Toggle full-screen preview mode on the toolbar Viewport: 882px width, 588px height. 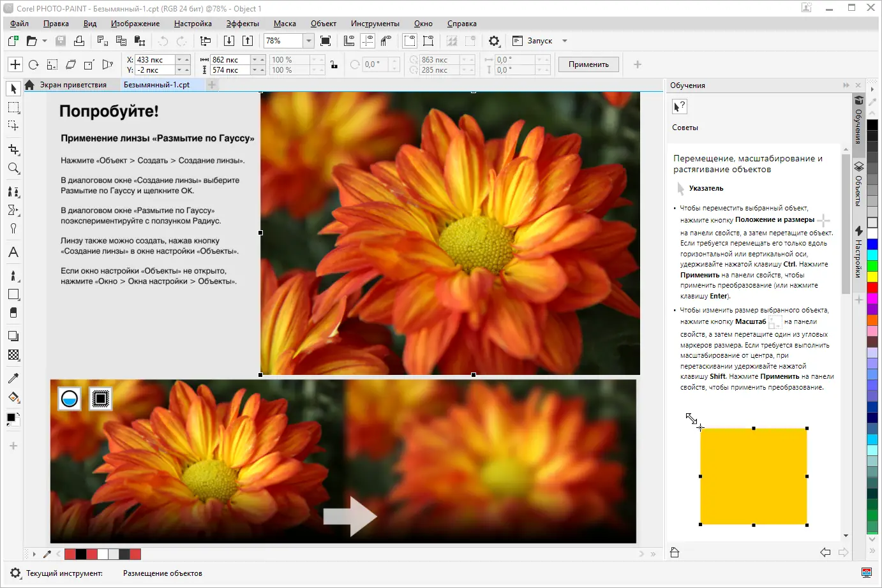(325, 40)
